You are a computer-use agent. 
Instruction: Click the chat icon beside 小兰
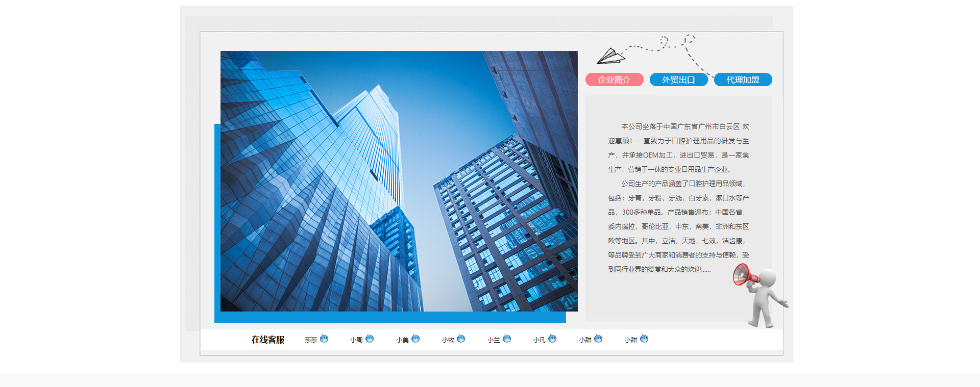point(507,339)
